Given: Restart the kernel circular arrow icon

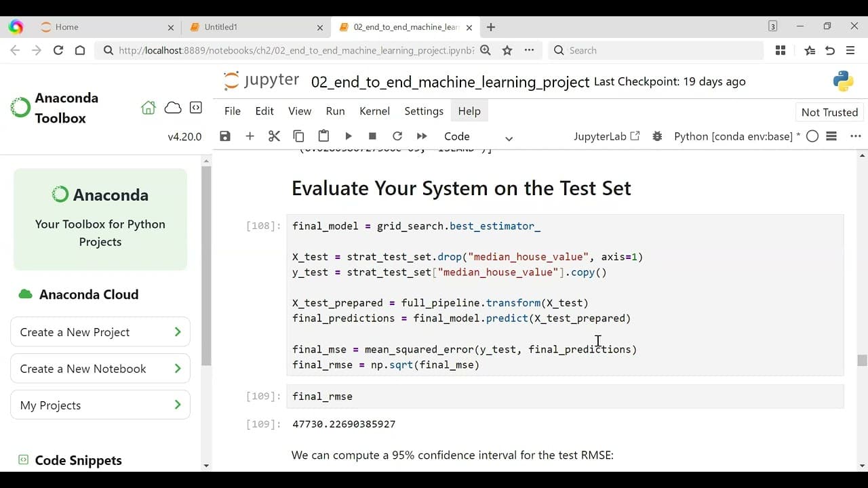Looking at the screenshot, I should (397, 136).
